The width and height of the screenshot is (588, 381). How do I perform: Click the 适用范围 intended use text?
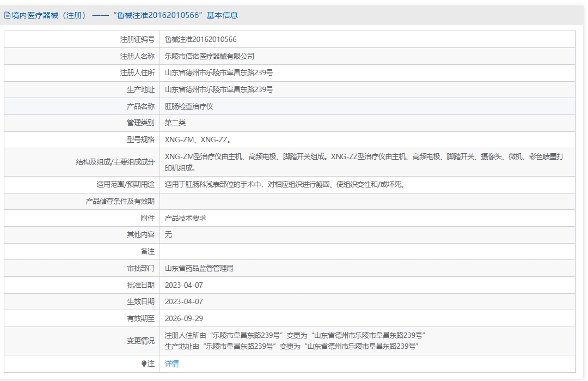[x=285, y=184]
